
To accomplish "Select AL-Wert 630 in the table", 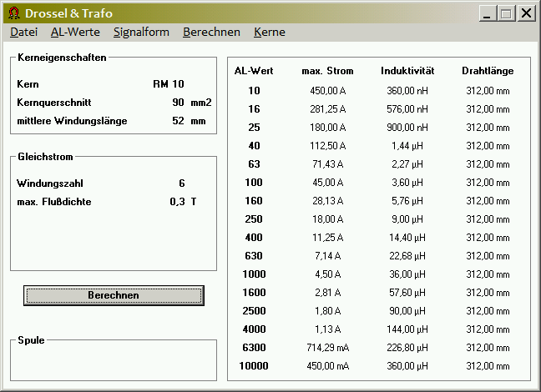I will point(254,255).
